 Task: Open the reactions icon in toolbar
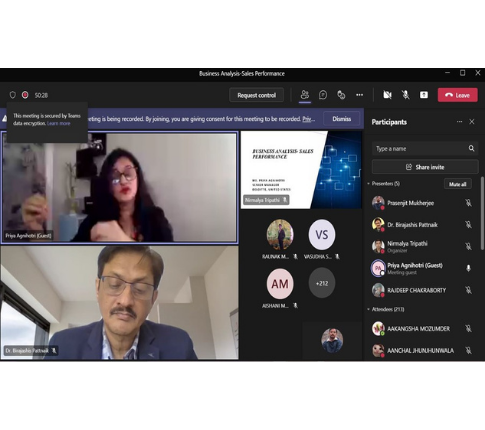click(341, 95)
